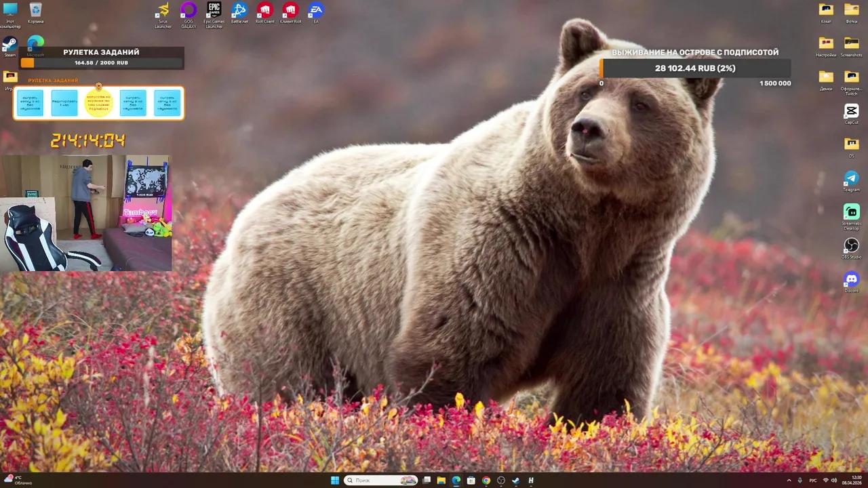This screenshot has height=488, width=868.
Task: Click the Riot Client desktop icon
Action: click(x=264, y=13)
